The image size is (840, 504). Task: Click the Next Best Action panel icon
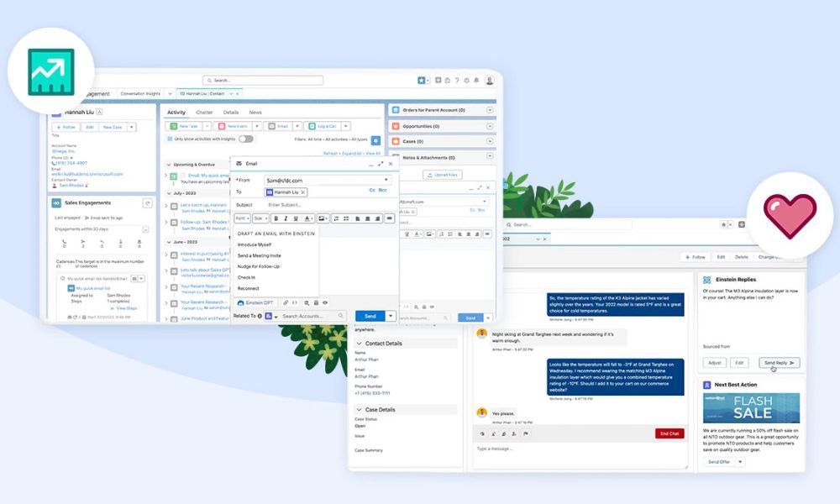point(706,385)
